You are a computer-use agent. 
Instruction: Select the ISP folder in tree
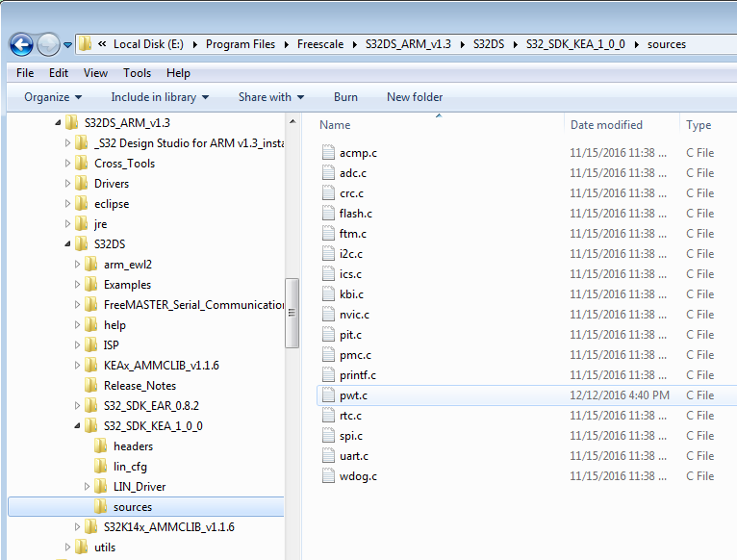(x=111, y=345)
